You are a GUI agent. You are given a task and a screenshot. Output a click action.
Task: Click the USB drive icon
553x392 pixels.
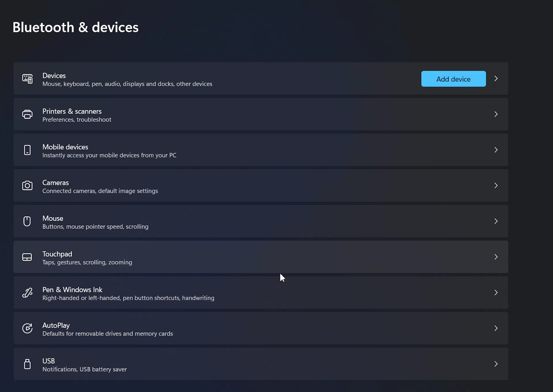(x=27, y=364)
